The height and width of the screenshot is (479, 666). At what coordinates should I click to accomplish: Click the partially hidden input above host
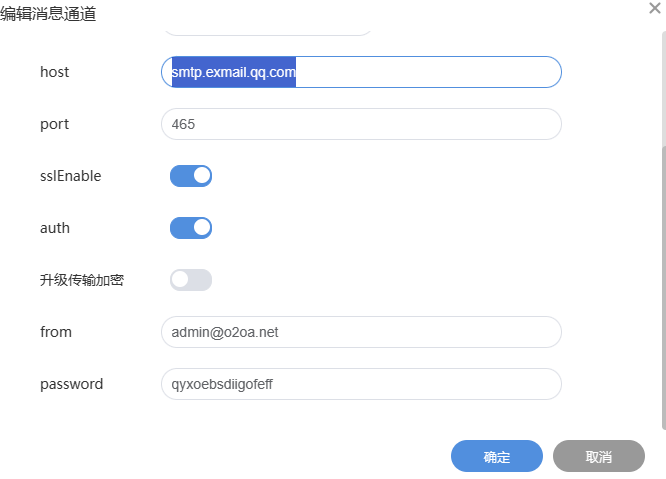coord(266,31)
